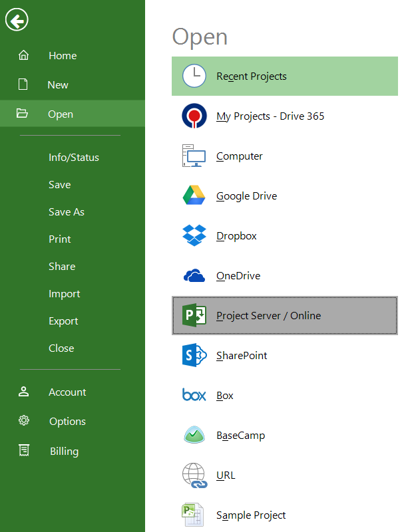Browse files from Computer location
The image size is (410, 532).
(240, 156)
